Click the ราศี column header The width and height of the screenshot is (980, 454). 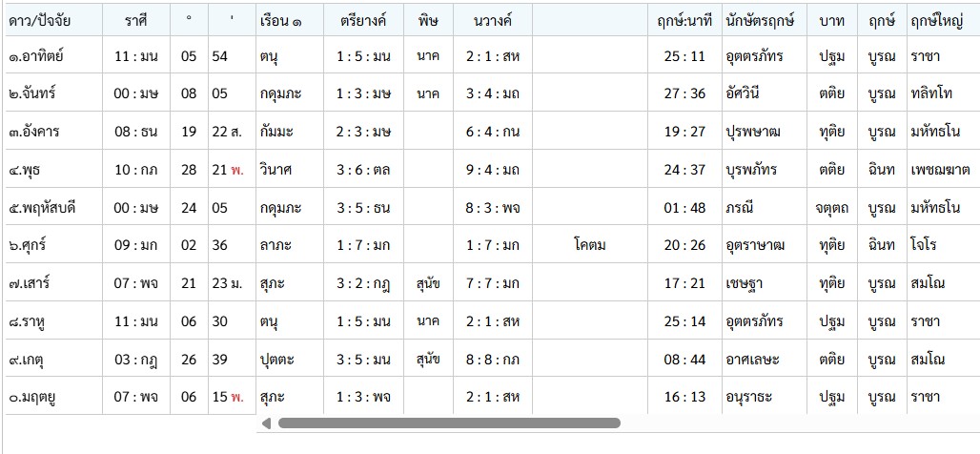click(x=135, y=21)
